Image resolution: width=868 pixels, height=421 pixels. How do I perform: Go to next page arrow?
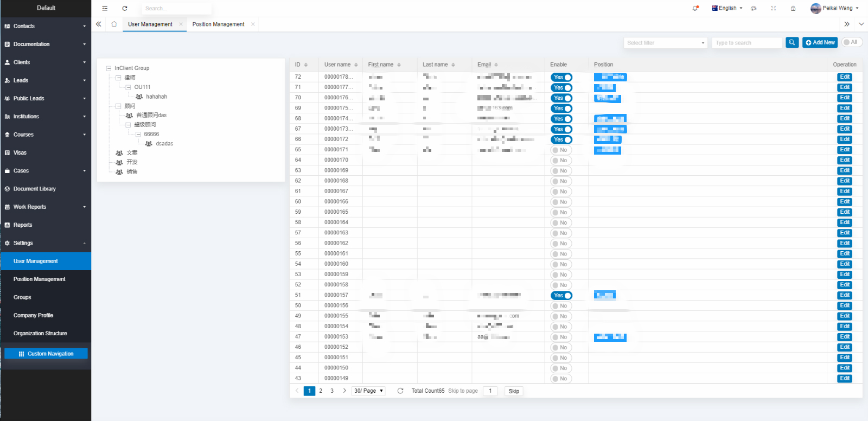pyautogui.click(x=344, y=391)
